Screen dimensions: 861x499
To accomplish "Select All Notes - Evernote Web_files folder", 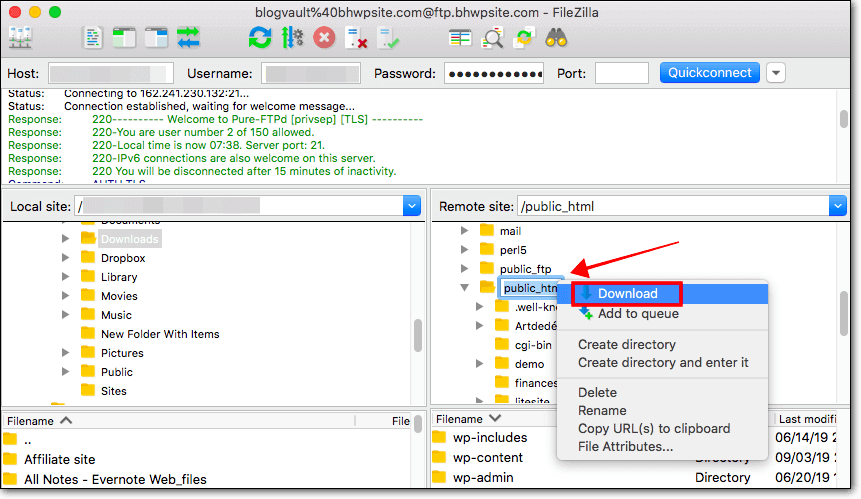I will click(x=115, y=479).
